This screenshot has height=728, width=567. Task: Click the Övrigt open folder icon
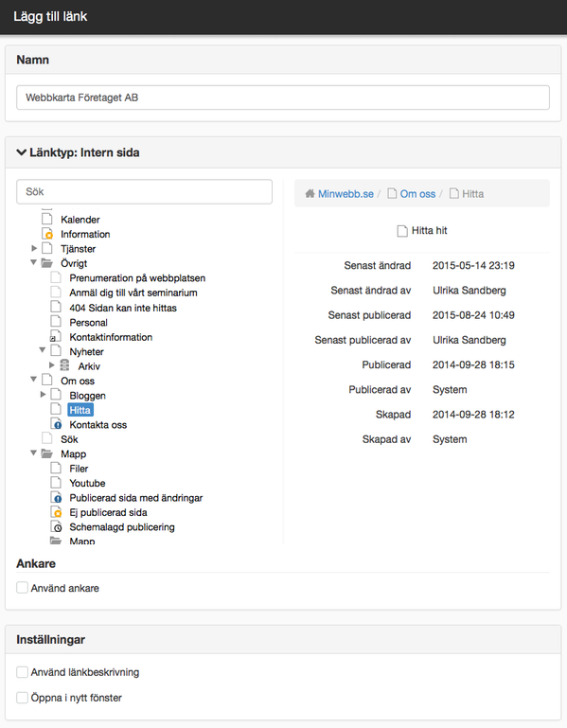[x=47, y=263]
